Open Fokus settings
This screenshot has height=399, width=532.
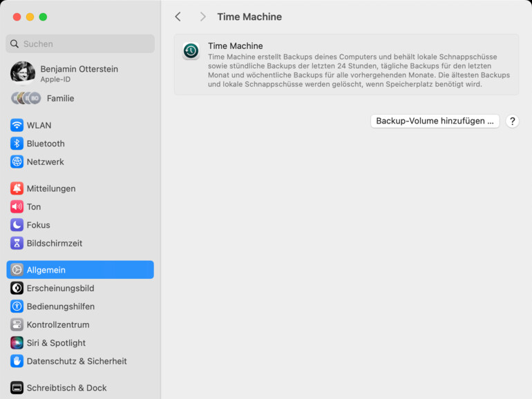pos(80,225)
